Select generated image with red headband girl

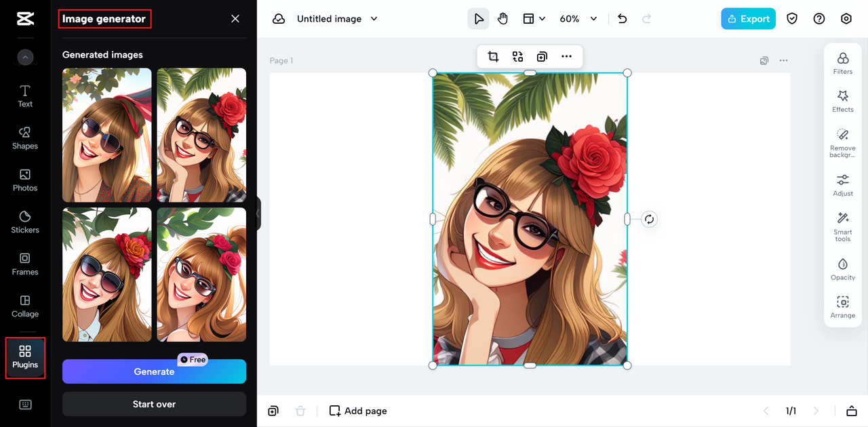pyautogui.click(x=107, y=135)
